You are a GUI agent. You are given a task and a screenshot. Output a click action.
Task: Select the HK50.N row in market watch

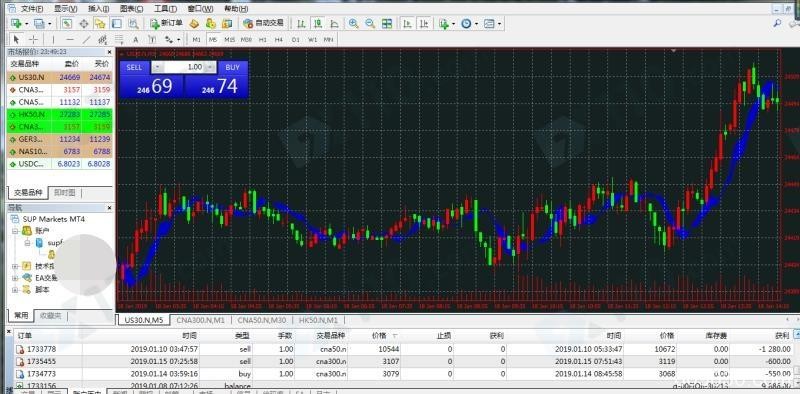pyautogui.click(x=59, y=114)
